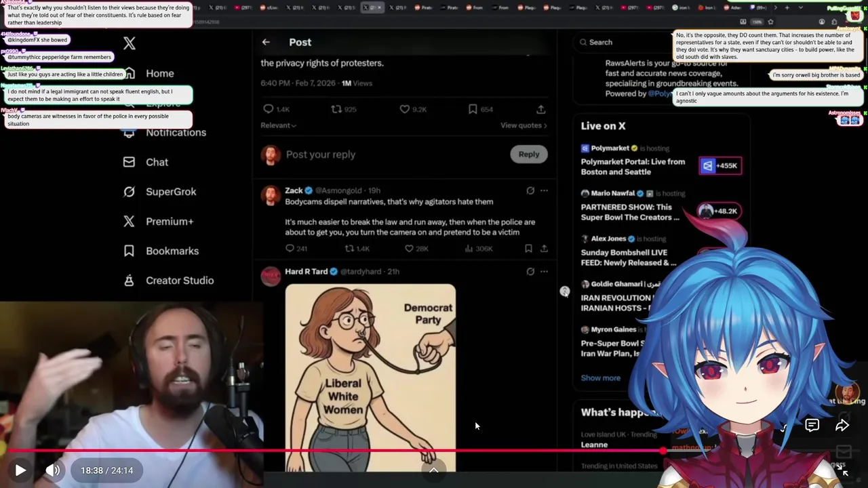Click the X logo in sidebar
The height and width of the screenshot is (488, 868).
(130, 43)
